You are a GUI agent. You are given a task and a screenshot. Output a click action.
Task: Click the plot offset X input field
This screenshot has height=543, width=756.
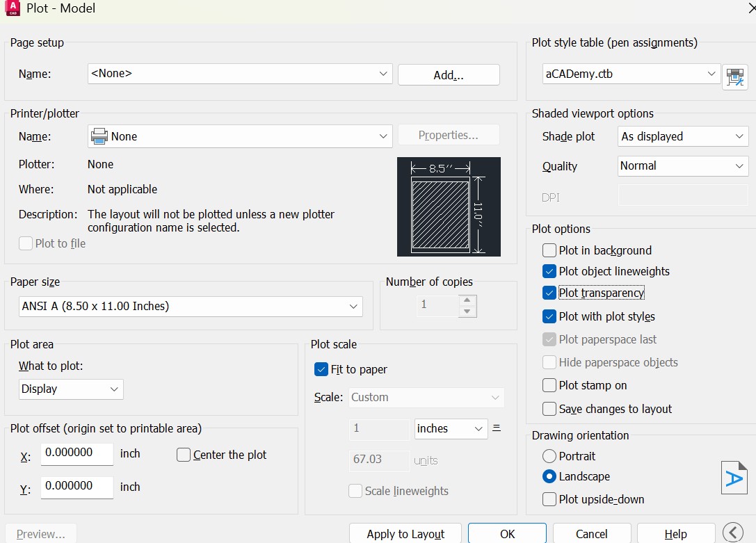[77, 453]
